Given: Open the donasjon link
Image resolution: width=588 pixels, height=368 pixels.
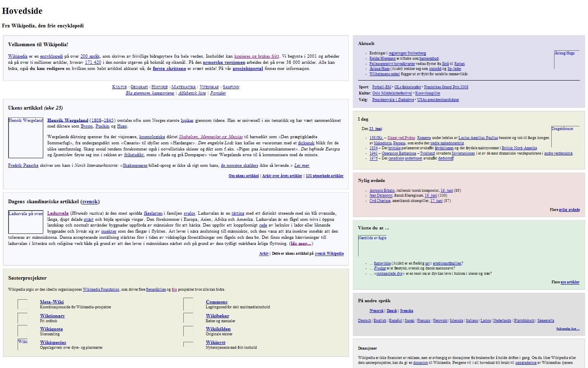Looking at the screenshot, I should [421, 363].
